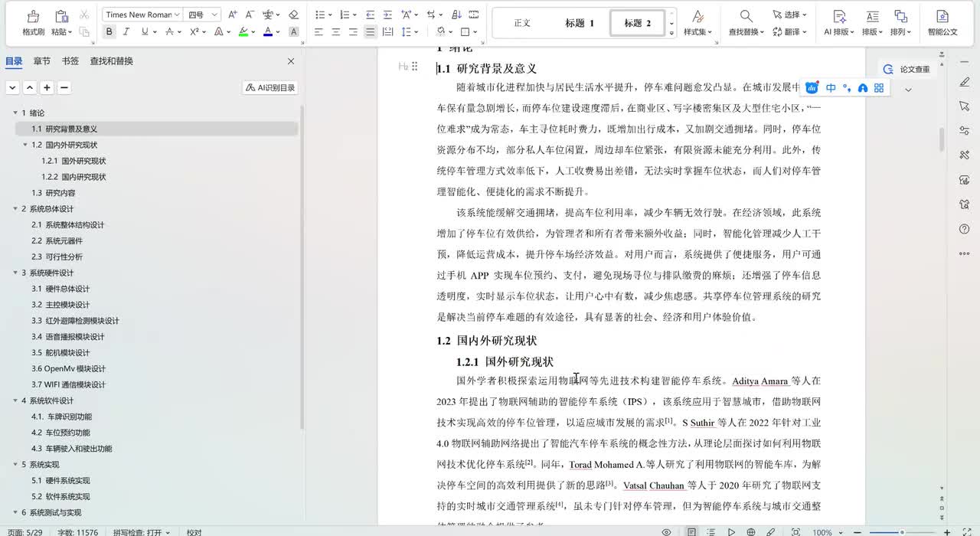Image resolution: width=980 pixels, height=536 pixels.
Task: Click the 查找替换 magnifier icon
Action: click(x=746, y=15)
